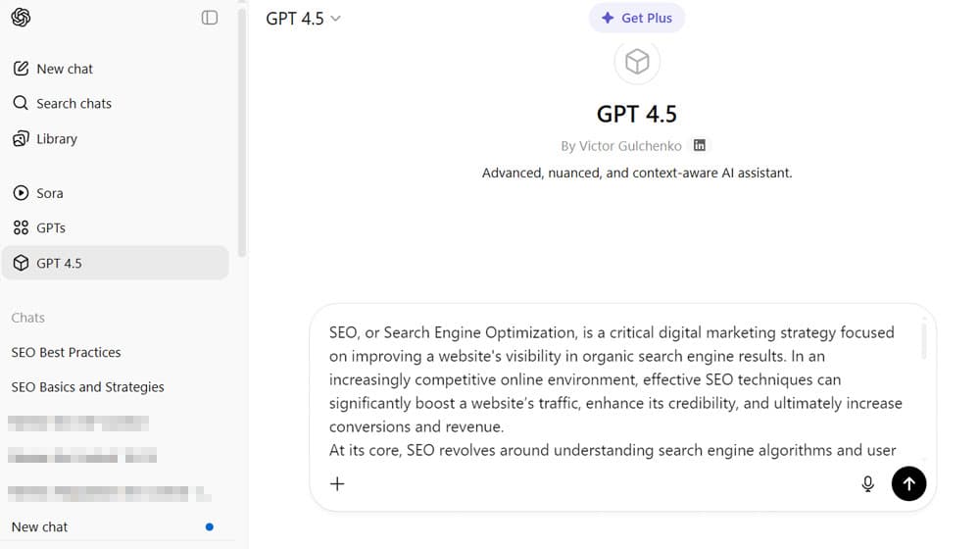Open the SEO Basics and Strategies chat
The height and width of the screenshot is (549, 980).
(x=87, y=386)
